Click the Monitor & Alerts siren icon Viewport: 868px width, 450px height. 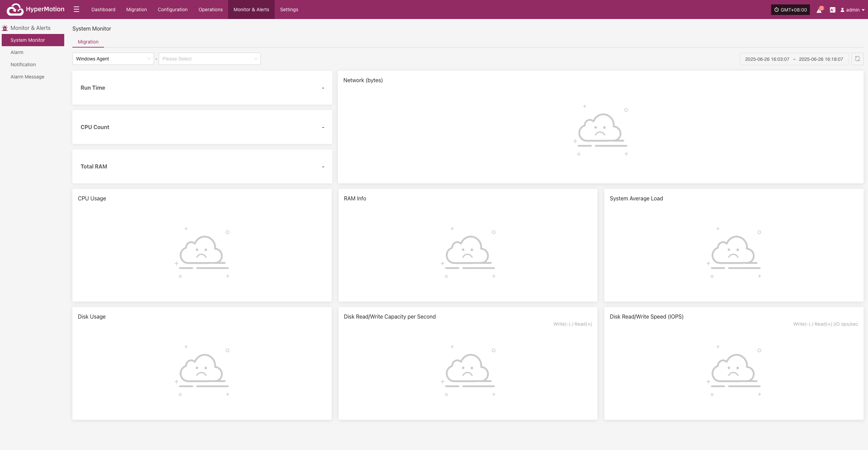pos(5,28)
